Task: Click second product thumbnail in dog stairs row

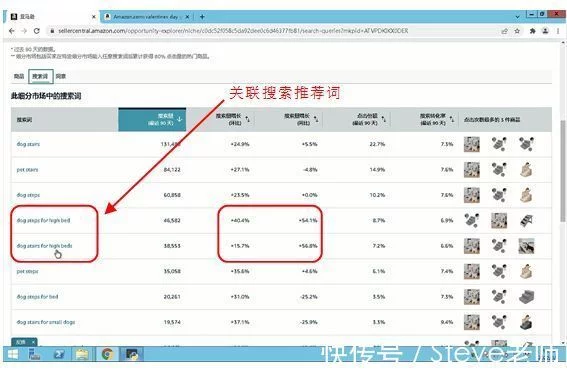Action: [499, 144]
